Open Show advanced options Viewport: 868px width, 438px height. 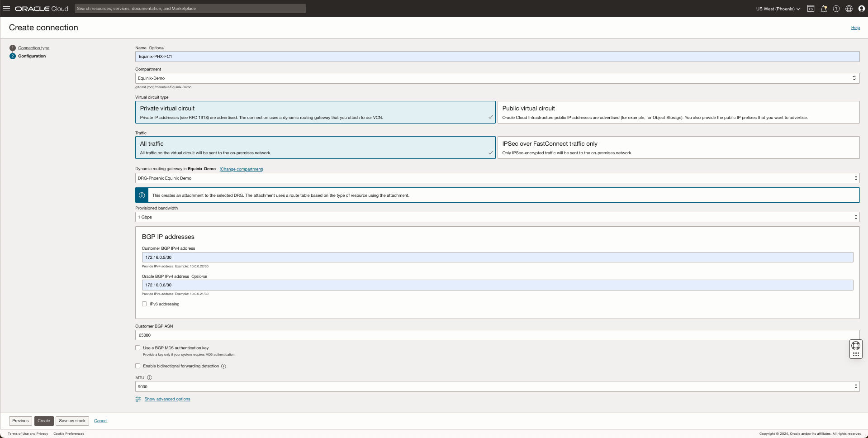(x=167, y=399)
